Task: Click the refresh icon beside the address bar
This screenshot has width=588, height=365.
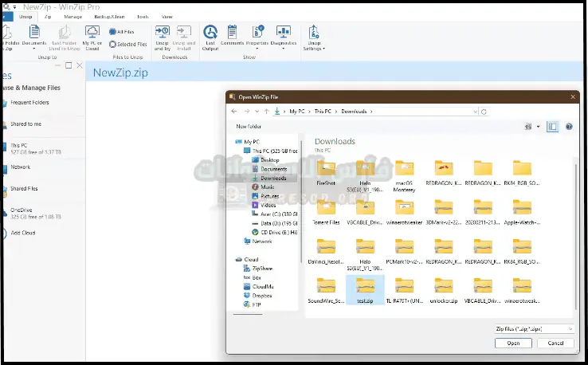Action: (x=484, y=112)
